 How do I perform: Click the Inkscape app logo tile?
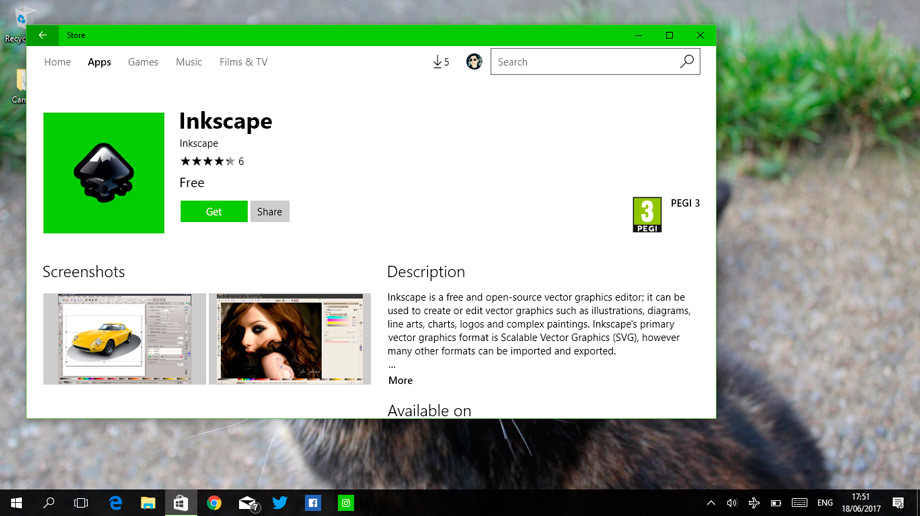tap(104, 173)
